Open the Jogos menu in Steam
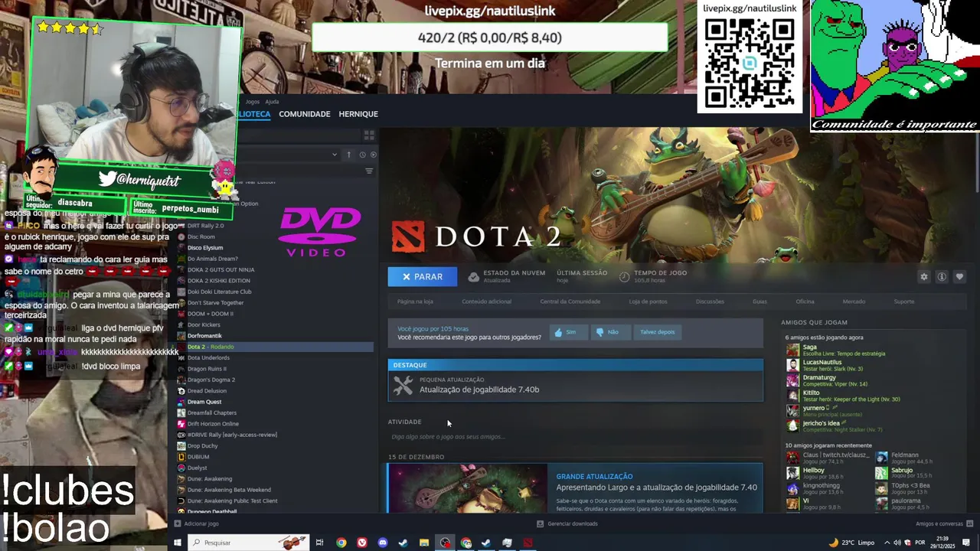Viewport: 980px width, 551px height. point(253,102)
